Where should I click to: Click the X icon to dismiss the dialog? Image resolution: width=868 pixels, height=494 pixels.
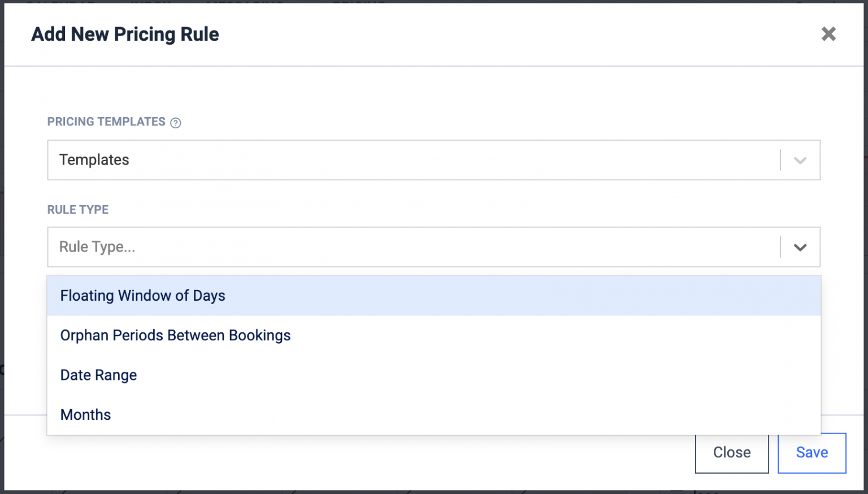[x=828, y=34]
